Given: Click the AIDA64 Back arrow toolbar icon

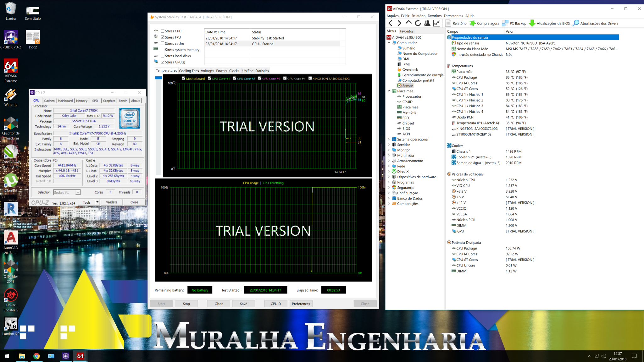Looking at the screenshot, I should pos(390,23).
